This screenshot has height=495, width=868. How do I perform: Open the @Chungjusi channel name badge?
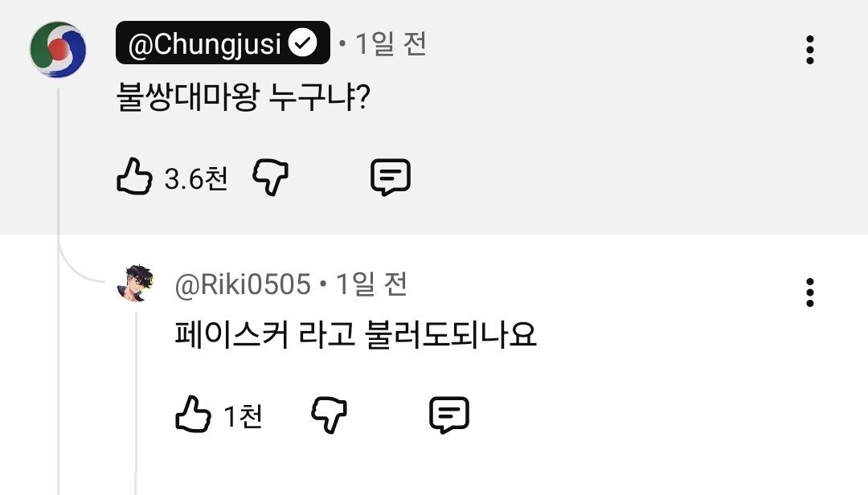pos(207,43)
